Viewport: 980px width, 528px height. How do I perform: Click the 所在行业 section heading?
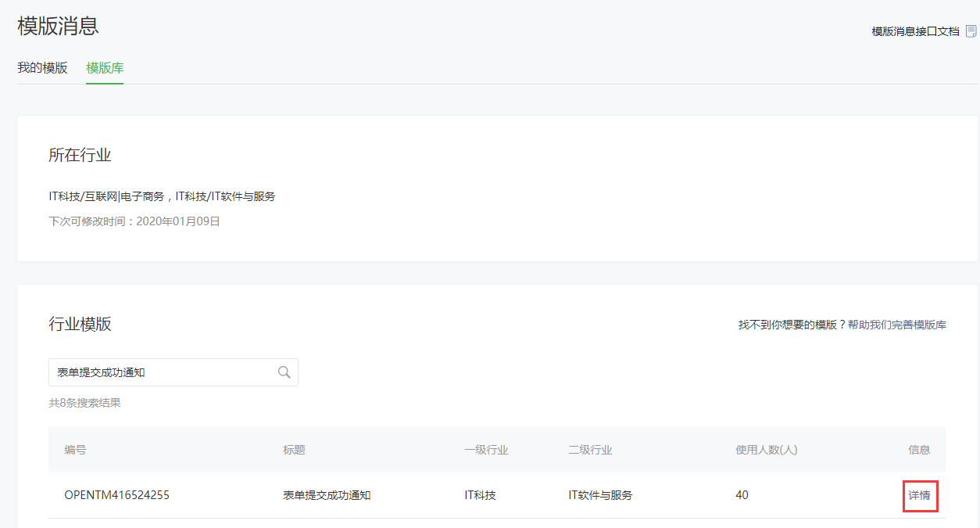[x=80, y=155]
